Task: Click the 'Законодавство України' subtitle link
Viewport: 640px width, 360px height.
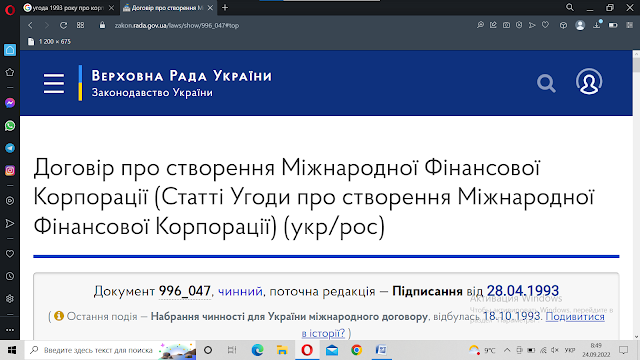Action: [152, 93]
